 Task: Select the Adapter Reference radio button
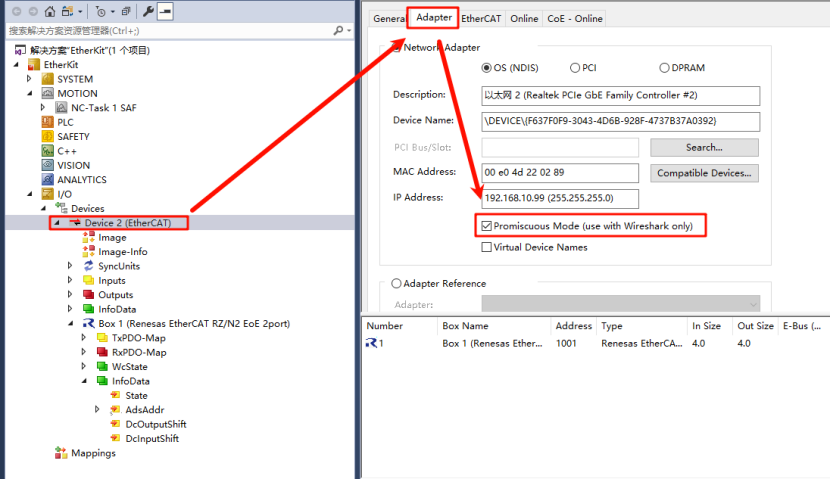[x=396, y=283]
